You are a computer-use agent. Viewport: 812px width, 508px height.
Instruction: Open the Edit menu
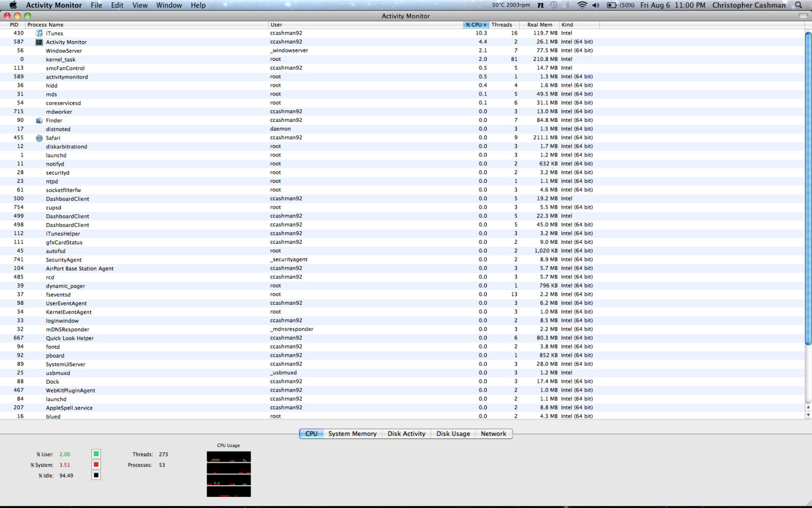(x=117, y=5)
